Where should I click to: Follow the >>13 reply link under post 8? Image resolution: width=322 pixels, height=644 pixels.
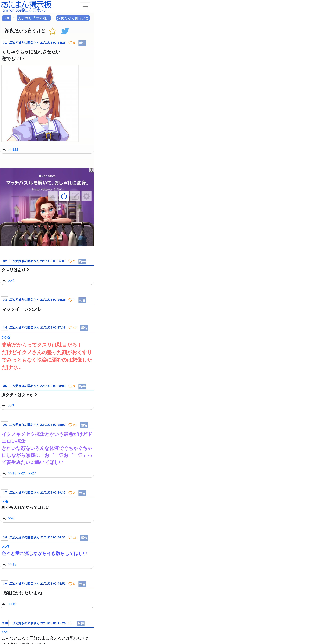pyautogui.click(x=12, y=564)
